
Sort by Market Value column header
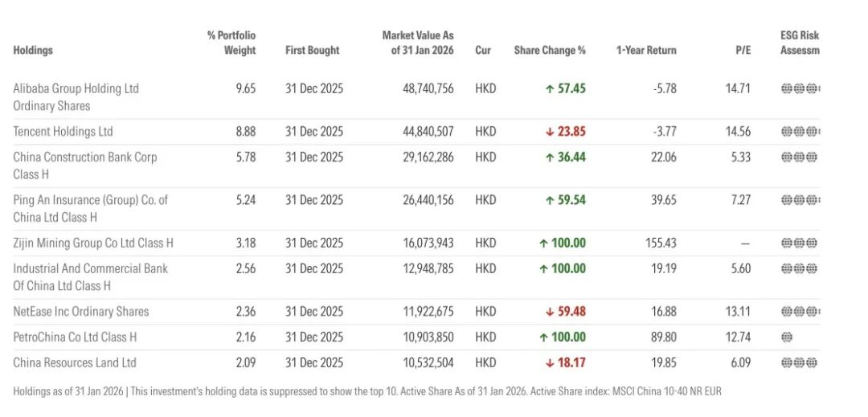[418, 43]
